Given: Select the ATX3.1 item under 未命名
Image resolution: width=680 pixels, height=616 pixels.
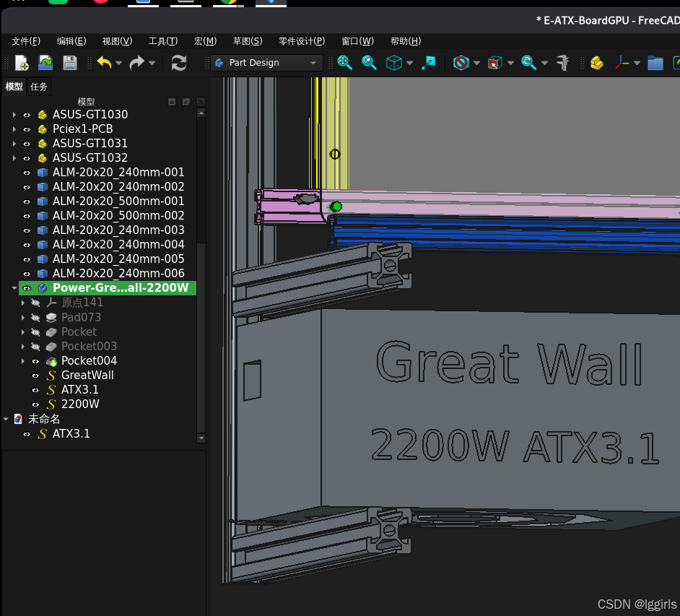Looking at the screenshot, I should point(71,434).
